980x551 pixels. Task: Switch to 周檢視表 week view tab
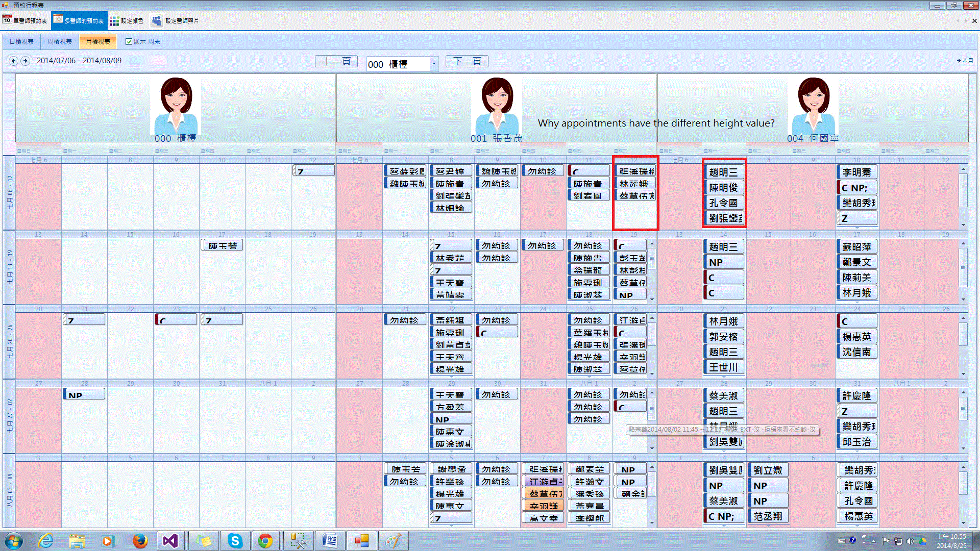tap(60, 42)
